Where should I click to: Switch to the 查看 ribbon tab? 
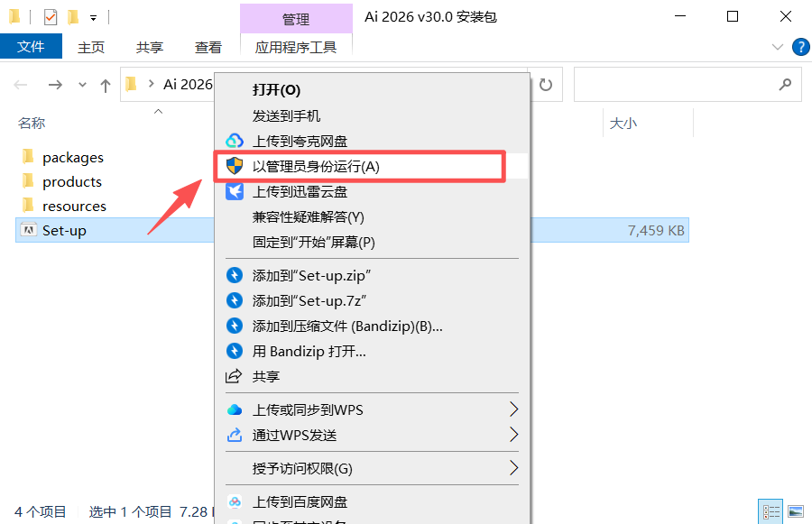(208, 47)
